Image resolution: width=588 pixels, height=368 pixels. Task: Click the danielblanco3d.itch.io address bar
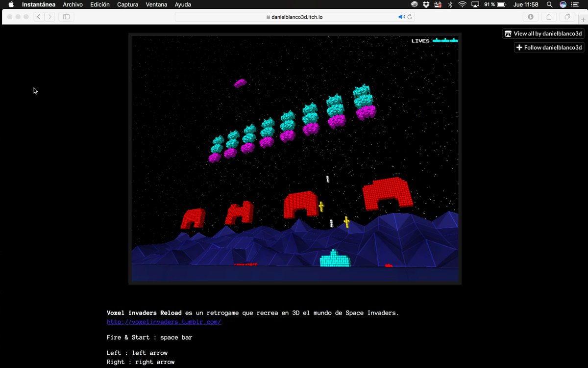point(294,17)
